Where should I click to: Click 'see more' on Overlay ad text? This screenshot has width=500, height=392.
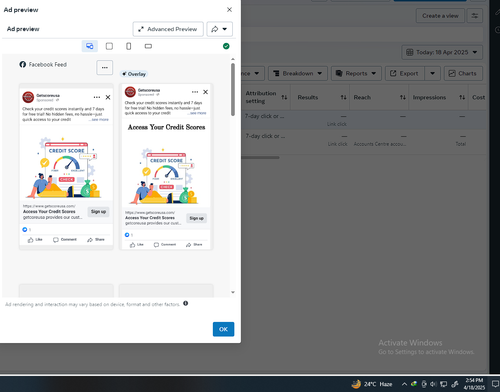198,113
